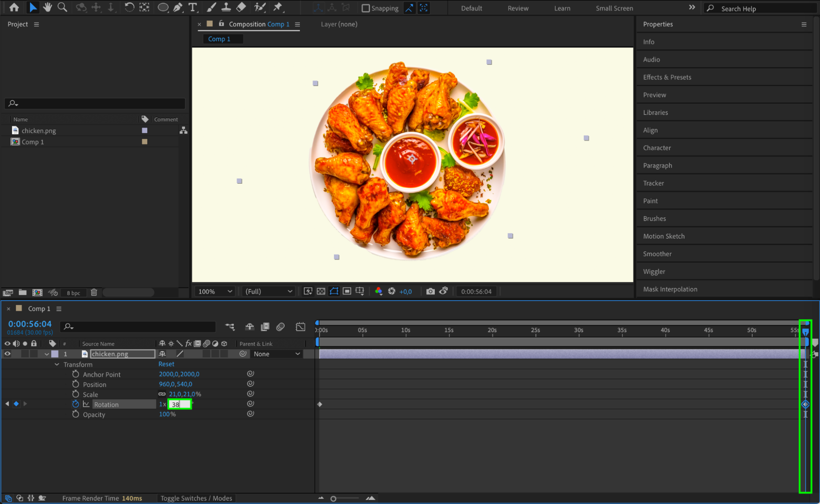The height and width of the screenshot is (504, 820).
Task: Select the Pen tool
Action: 178,7
